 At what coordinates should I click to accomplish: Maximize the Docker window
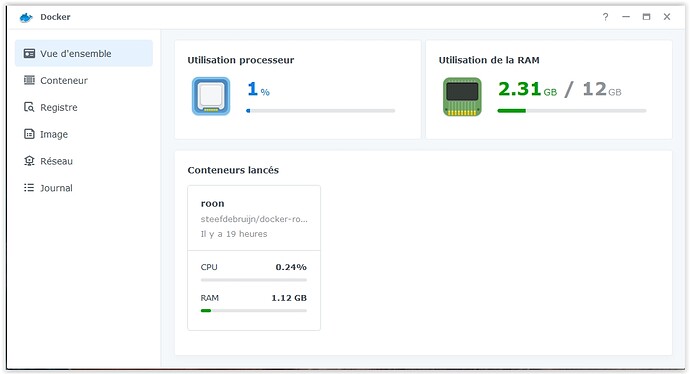click(646, 17)
